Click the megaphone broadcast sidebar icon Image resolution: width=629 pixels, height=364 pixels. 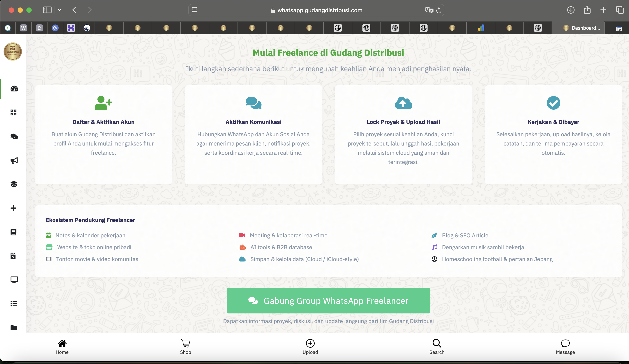tap(14, 160)
